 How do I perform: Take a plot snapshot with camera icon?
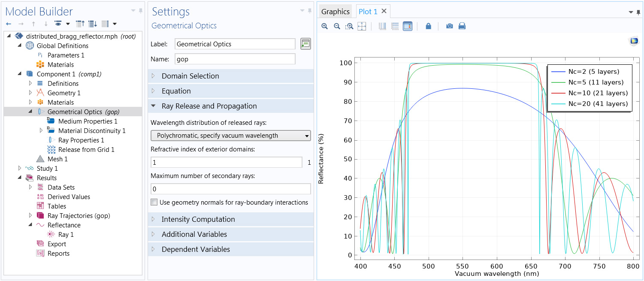[449, 26]
